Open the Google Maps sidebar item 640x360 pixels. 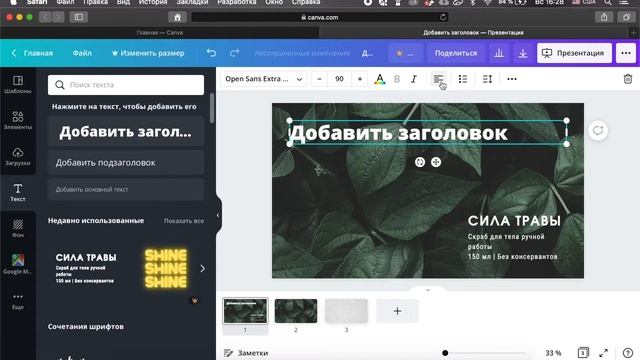(18, 264)
